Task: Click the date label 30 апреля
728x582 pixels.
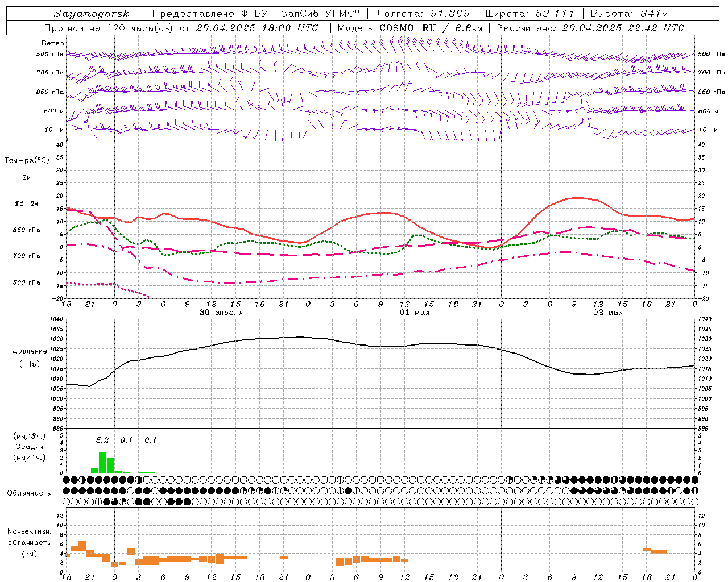Action: (x=221, y=313)
